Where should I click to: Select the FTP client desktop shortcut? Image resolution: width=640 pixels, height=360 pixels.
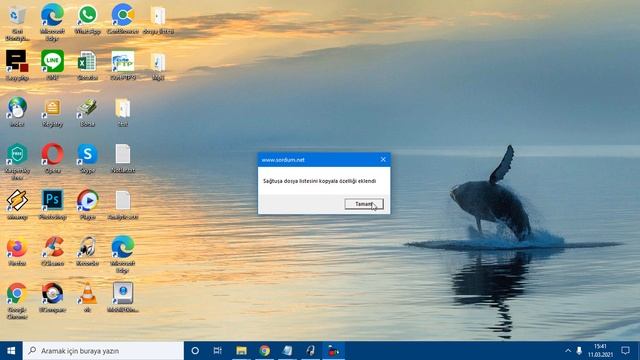pos(123,65)
